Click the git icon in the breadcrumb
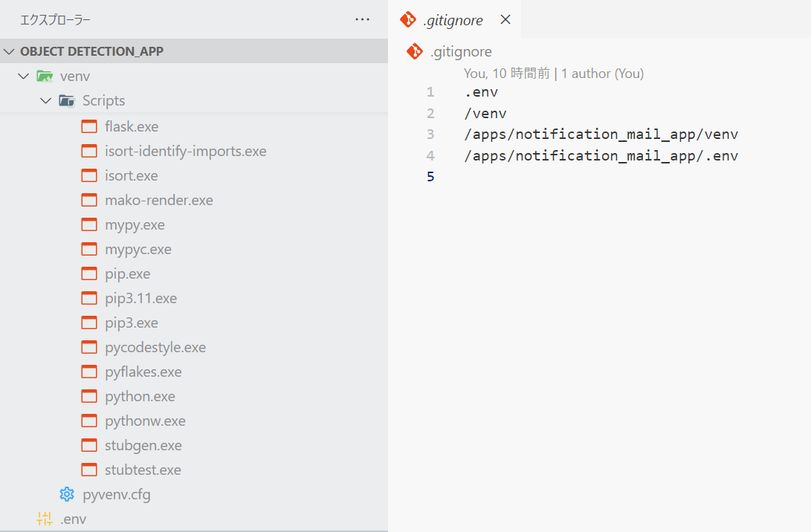811x532 pixels. (414, 51)
